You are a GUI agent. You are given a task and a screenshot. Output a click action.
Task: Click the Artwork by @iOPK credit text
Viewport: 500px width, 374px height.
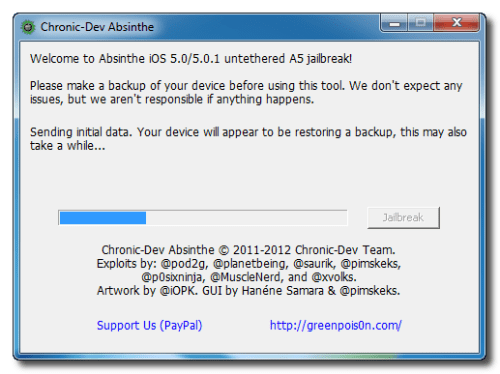147,291
